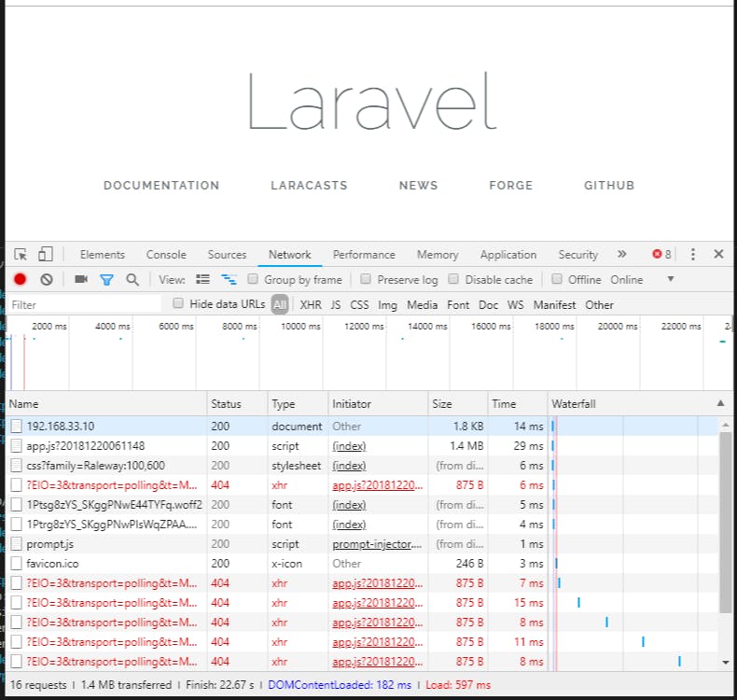Open the Sources tab

point(227,254)
